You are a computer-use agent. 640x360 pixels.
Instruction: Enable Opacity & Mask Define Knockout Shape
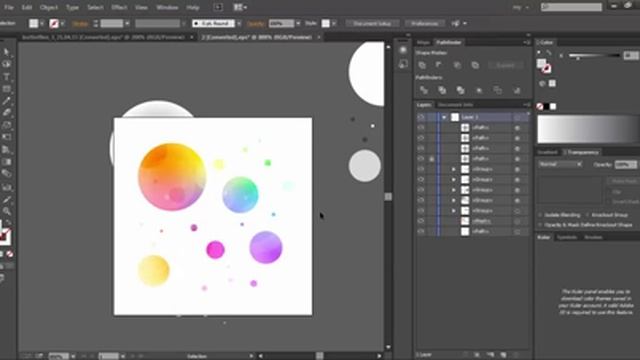click(x=541, y=225)
